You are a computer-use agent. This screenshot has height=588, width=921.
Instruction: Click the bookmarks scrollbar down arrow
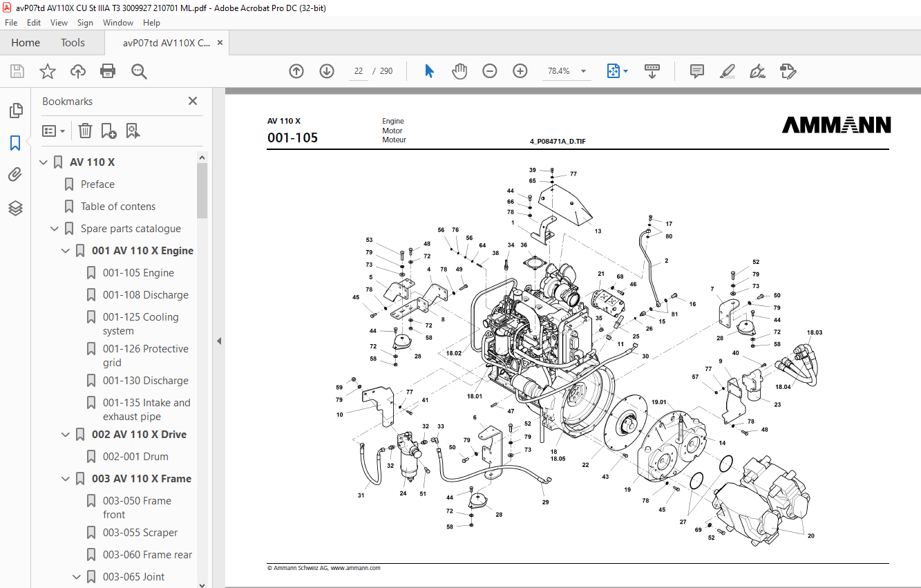[x=202, y=584]
